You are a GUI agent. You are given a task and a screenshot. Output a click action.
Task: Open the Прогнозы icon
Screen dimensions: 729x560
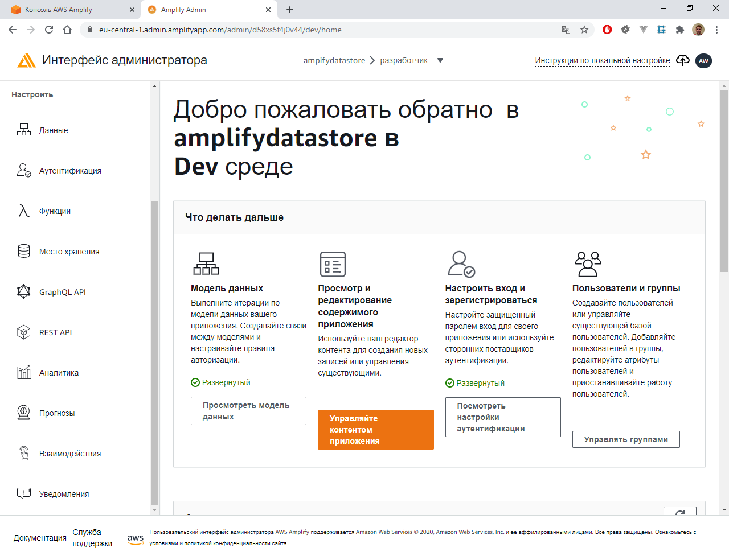(x=24, y=413)
